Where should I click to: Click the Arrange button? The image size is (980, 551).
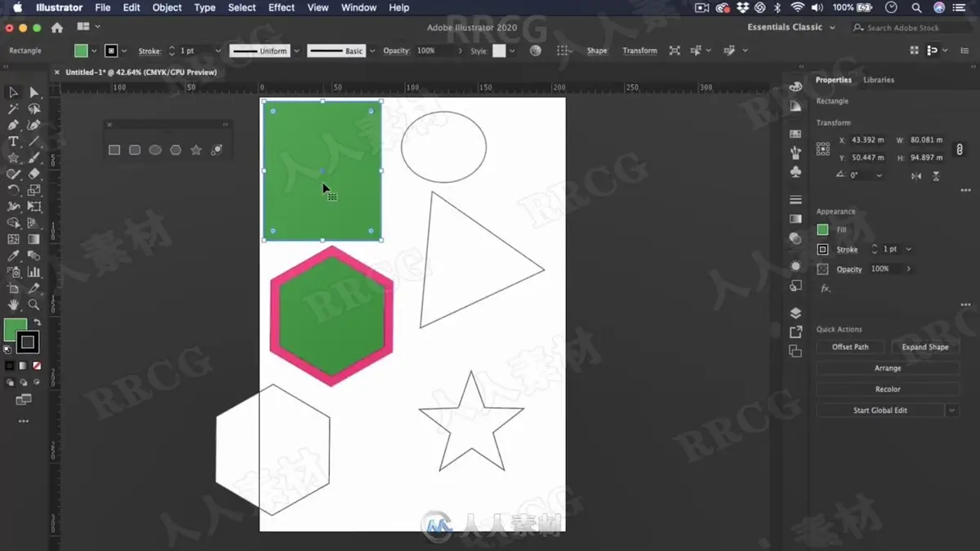(888, 368)
